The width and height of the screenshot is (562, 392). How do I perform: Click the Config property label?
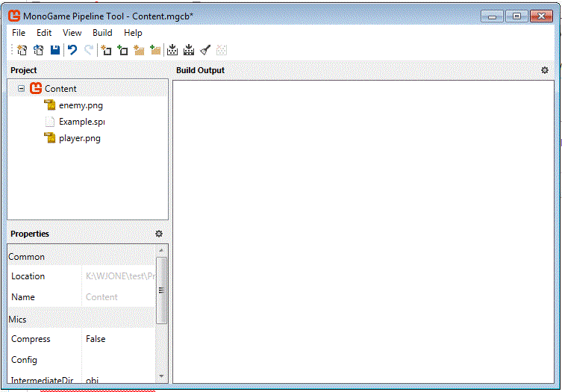click(24, 360)
